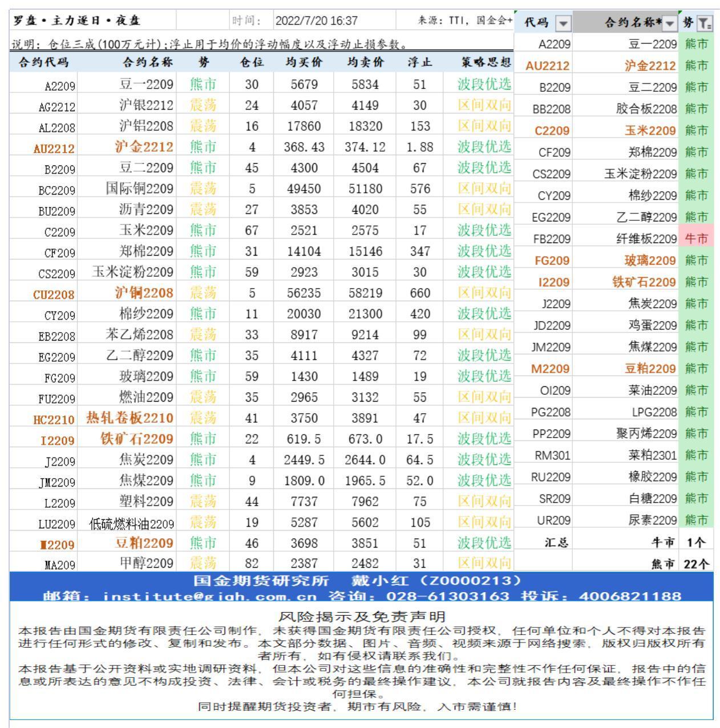Select the 2449.5 buy price cell

(304, 460)
